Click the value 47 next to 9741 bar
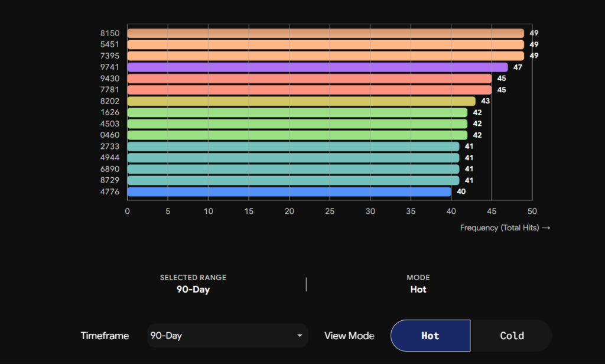Viewport: 605px width, 364px height. tap(518, 67)
